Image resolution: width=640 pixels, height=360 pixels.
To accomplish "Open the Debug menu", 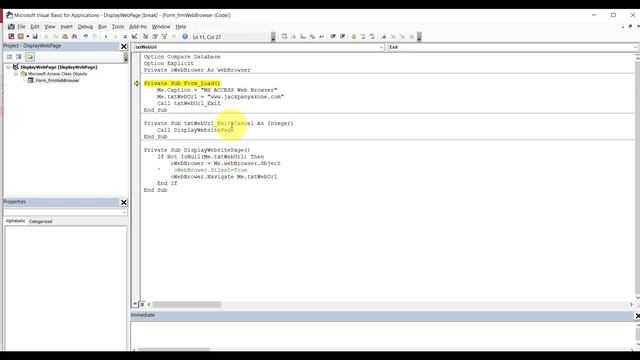I will [x=85, y=27].
